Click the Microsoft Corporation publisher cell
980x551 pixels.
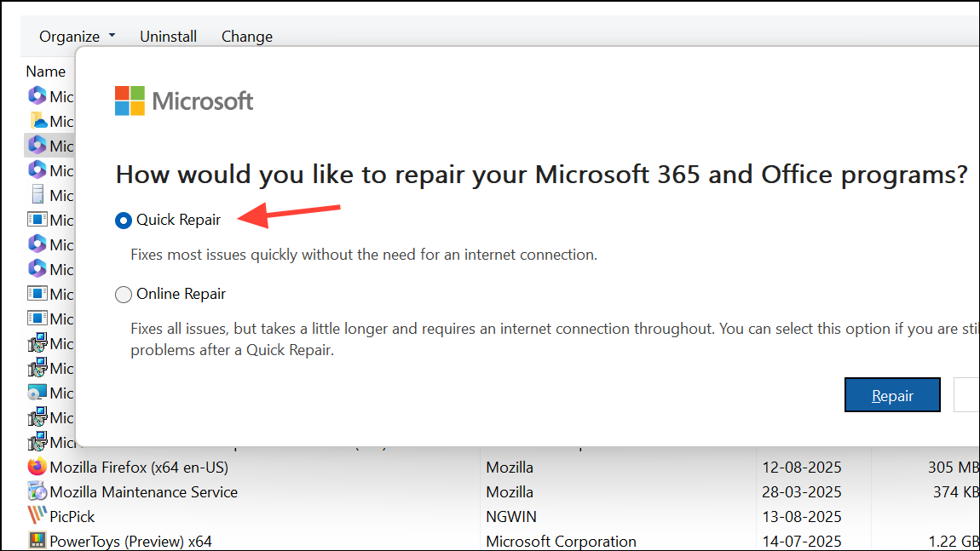pos(561,541)
